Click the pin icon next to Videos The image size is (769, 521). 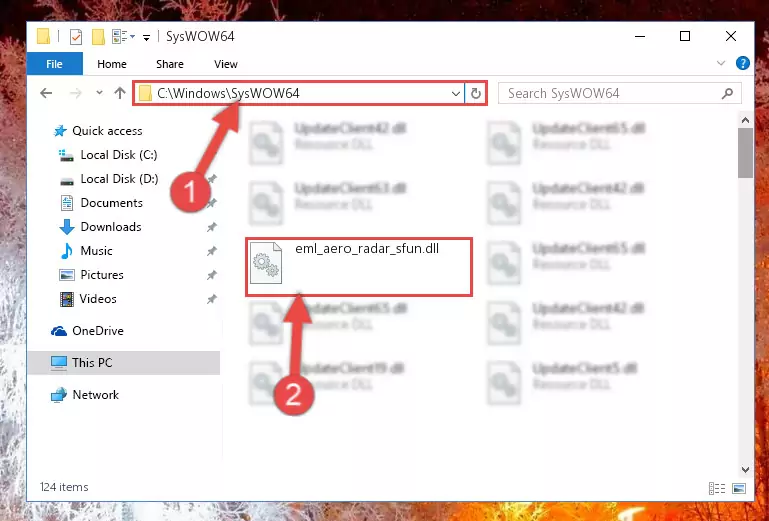tap(211, 299)
